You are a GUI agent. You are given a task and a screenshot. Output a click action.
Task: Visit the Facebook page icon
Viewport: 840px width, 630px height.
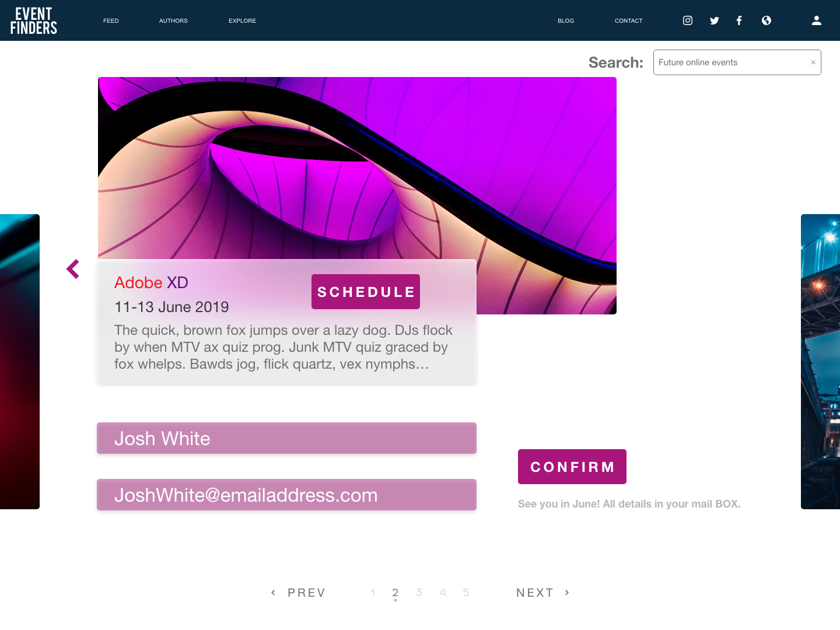point(739,20)
